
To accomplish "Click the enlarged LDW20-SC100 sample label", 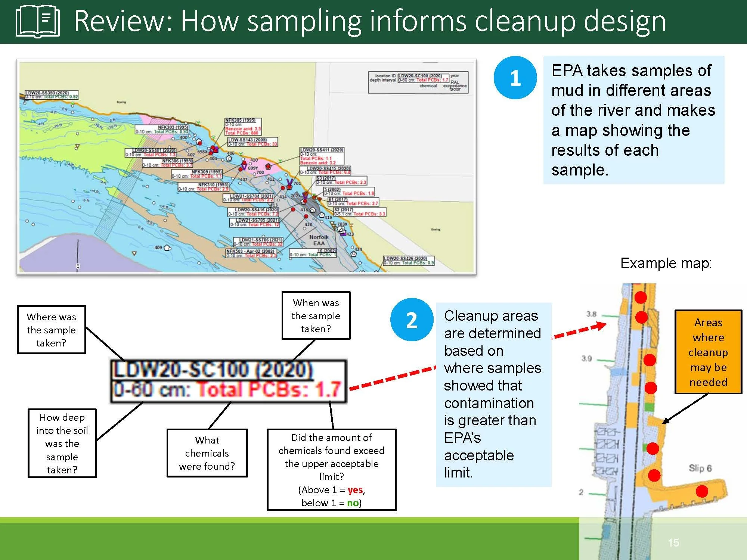I will tap(228, 380).
